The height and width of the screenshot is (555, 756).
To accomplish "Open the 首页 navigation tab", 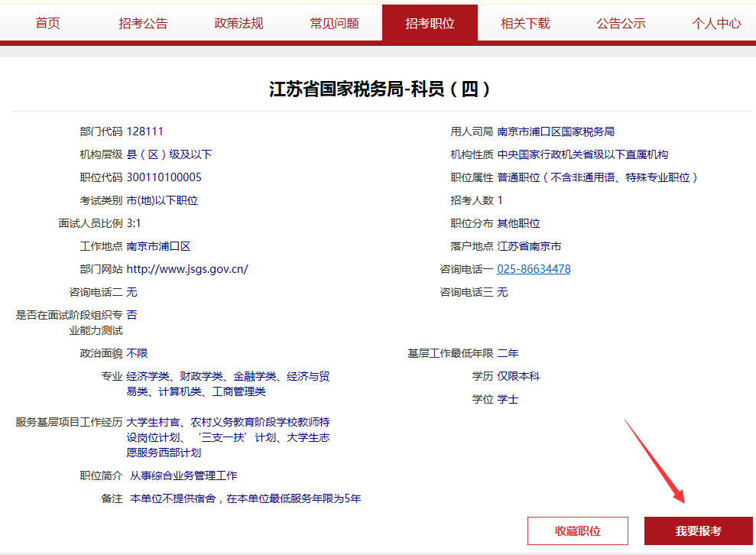I will tap(47, 23).
